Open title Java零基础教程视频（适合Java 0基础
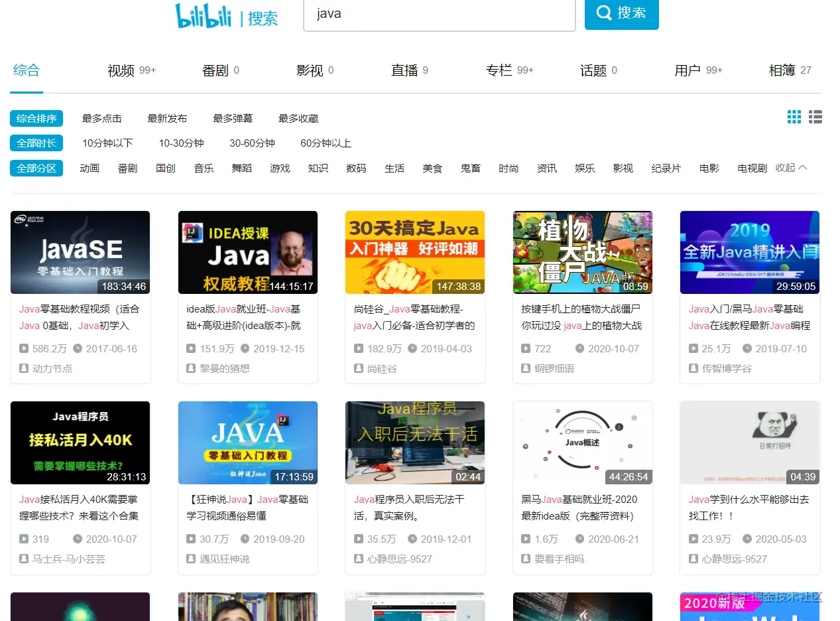The width and height of the screenshot is (840, 621). pos(80,317)
